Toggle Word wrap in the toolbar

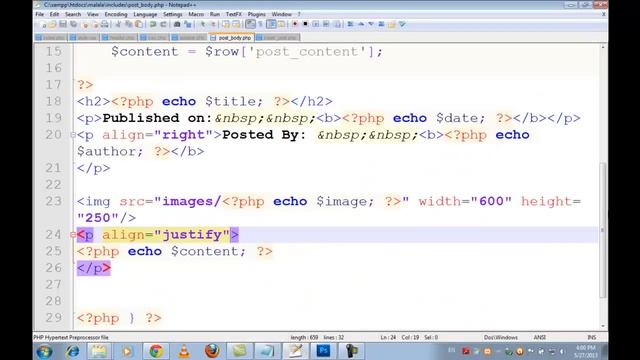(x=251, y=24)
